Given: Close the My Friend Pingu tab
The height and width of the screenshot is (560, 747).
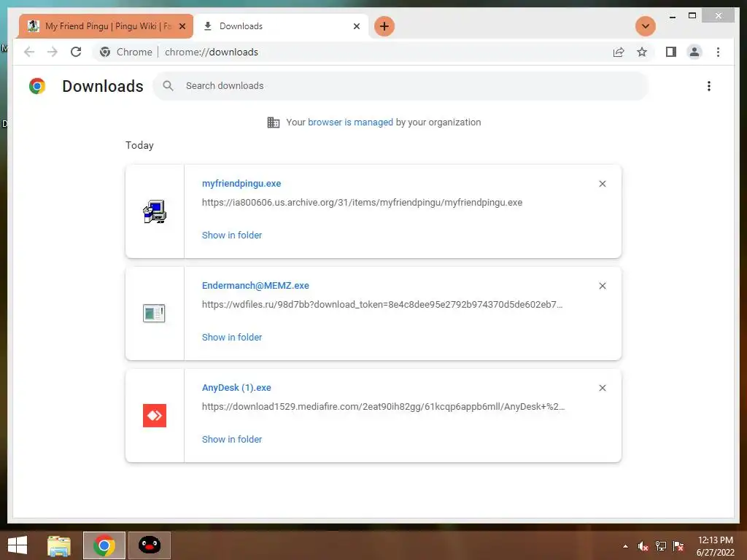Looking at the screenshot, I should pyautogui.click(x=182, y=27).
